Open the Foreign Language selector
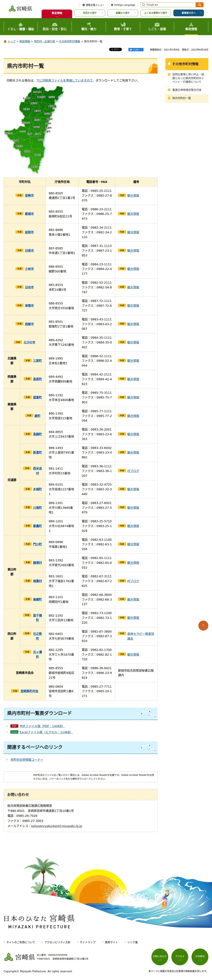 123,5
